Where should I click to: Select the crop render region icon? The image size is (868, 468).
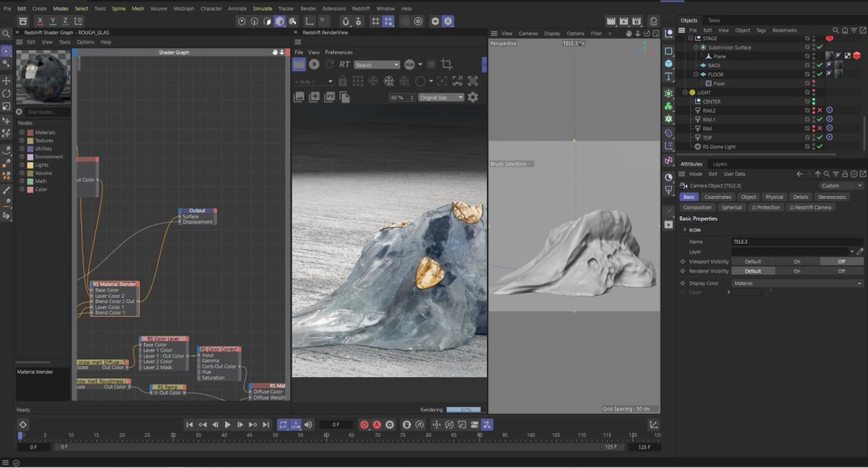point(446,64)
